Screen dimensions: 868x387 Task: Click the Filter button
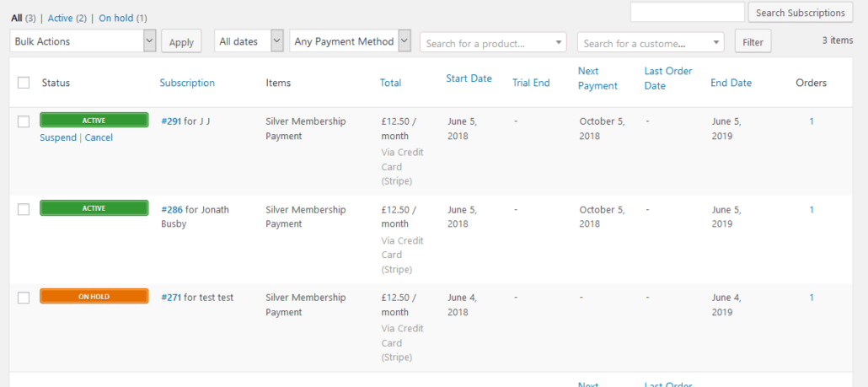pyautogui.click(x=753, y=42)
